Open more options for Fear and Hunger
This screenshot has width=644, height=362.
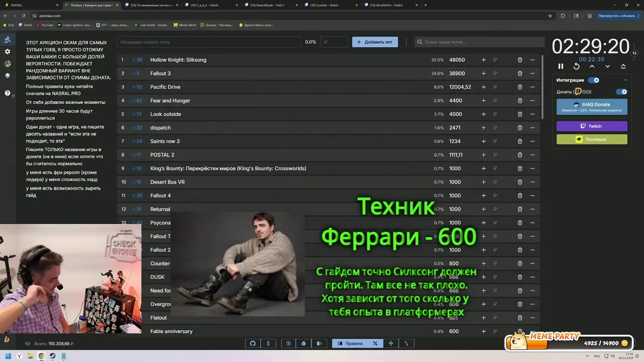(x=532, y=101)
